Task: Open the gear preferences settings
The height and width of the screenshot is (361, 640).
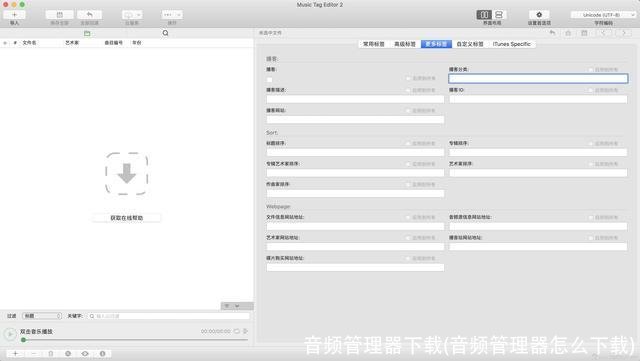Action: pyautogui.click(x=539, y=15)
